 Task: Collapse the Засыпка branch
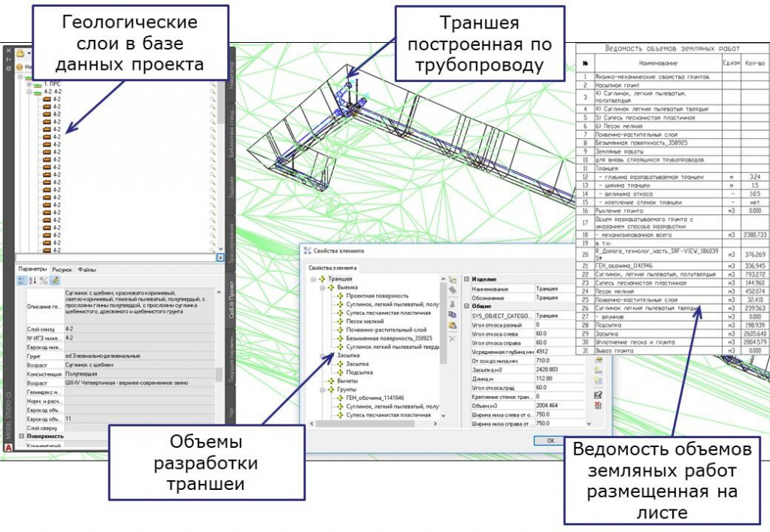coord(323,355)
